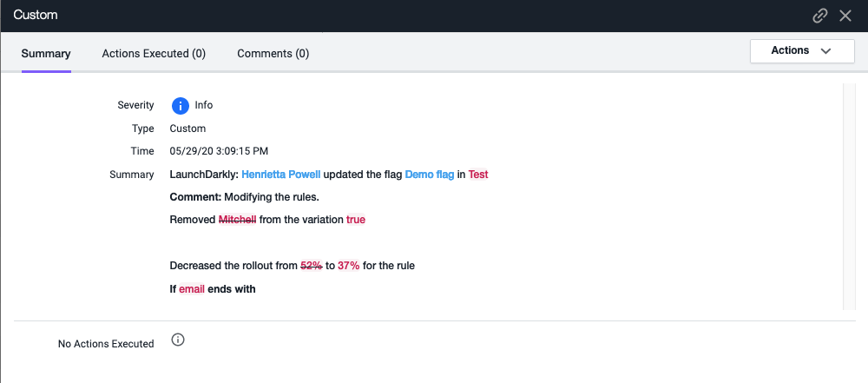Select the struck-through Mitchell text

pos(237,220)
